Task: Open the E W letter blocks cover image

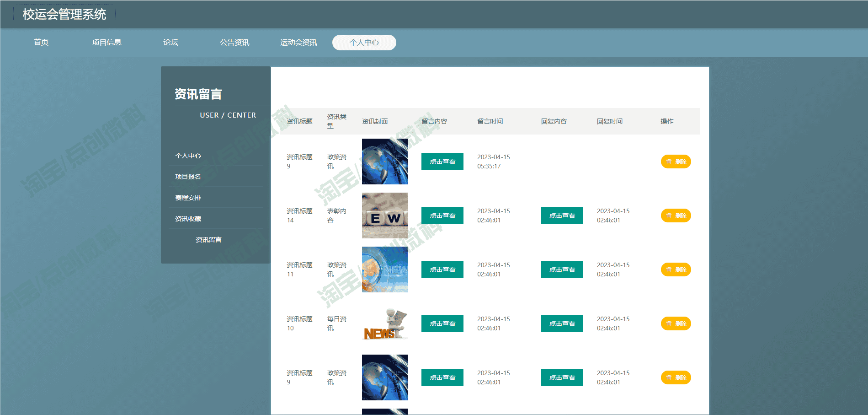Action: click(385, 216)
